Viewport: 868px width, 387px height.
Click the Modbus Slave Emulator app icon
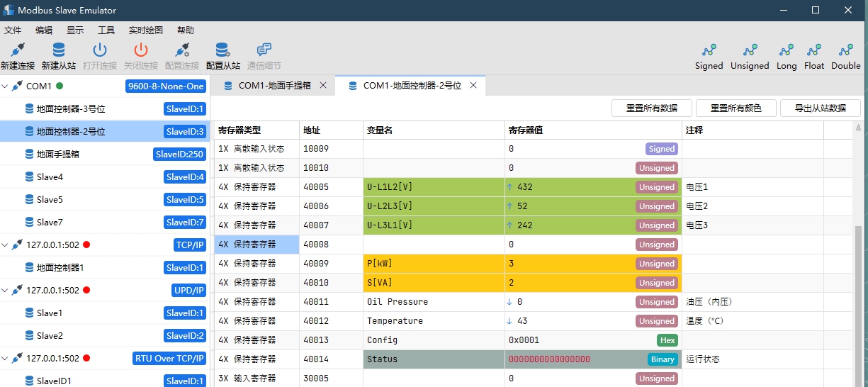[9, 10]
